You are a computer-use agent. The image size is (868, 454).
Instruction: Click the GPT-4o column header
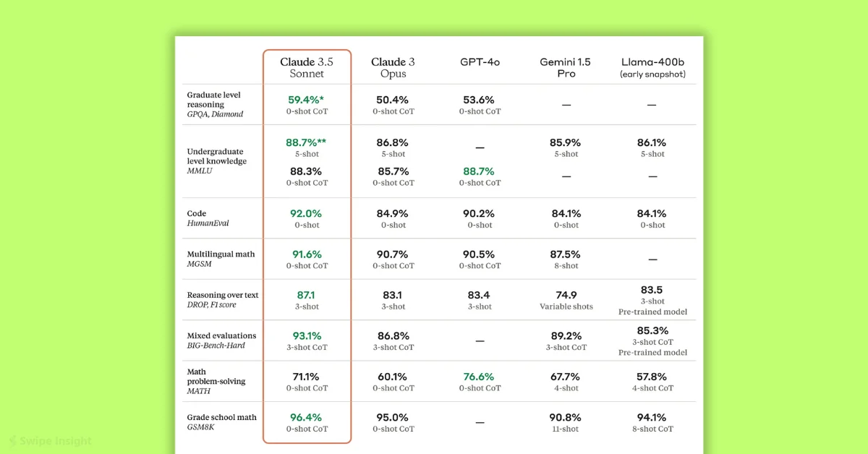pos(480,62)
